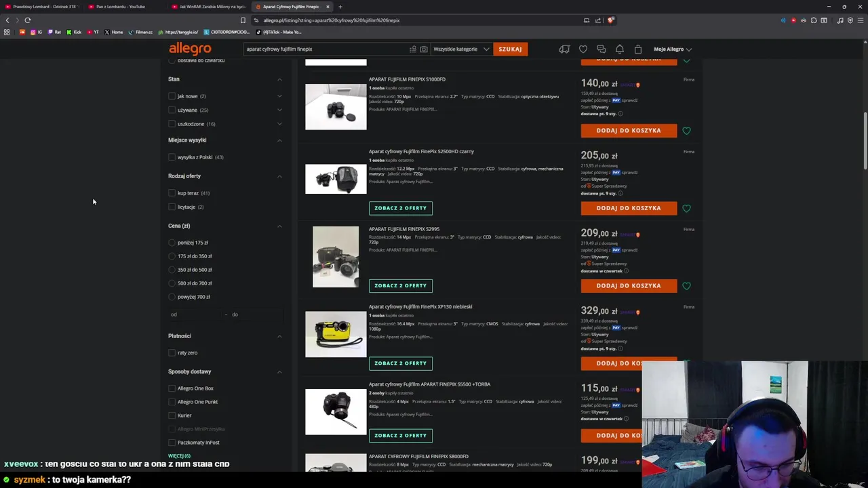The width and height of the screenshot is (868, 488).
Task: Select price range 'powyżej 700 zł'
Action: click(172, 297)
